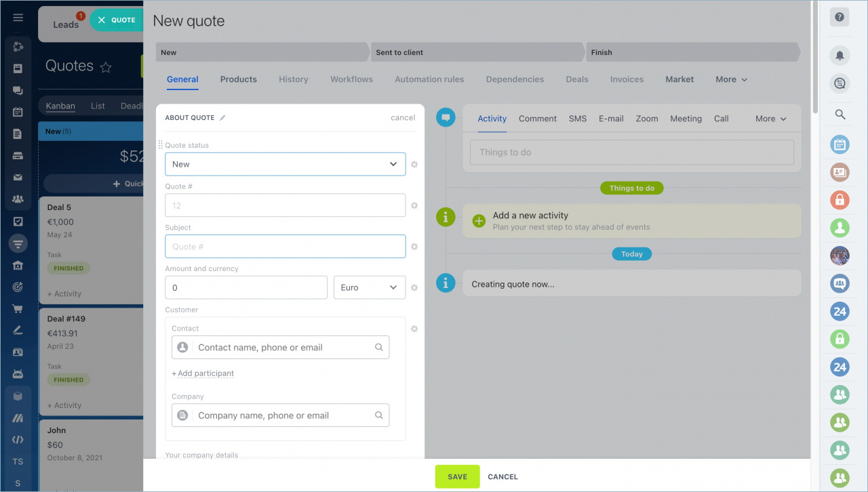Click cancel link in About Quote header
The image size is (868, 492).
click(x=403, y=118)
